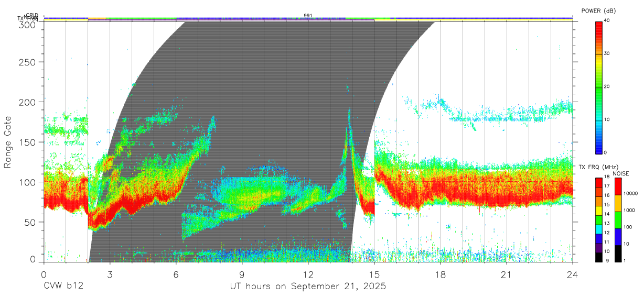Click the cyan segment of TX FRQ color bar
Image resolution: width=644 pixels, height=297 pixels.
598,229
